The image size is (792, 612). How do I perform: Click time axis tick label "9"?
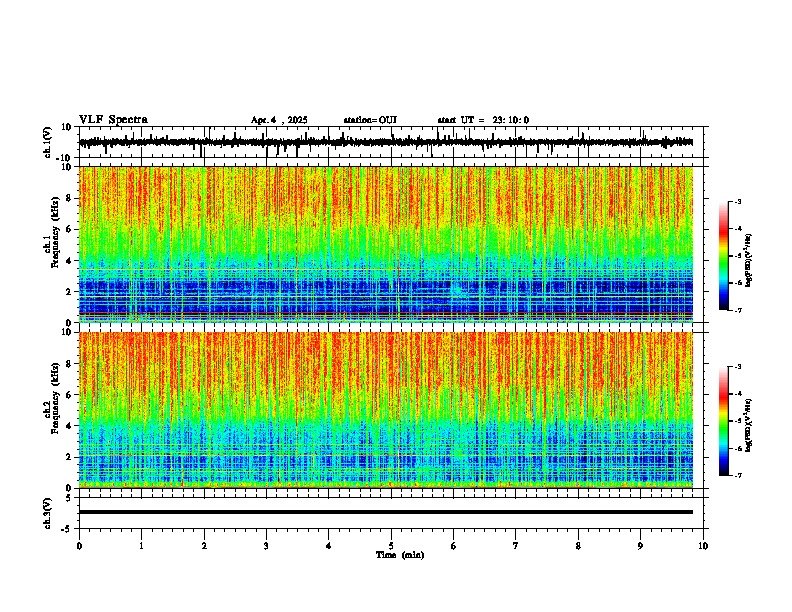tap(640, 546)
